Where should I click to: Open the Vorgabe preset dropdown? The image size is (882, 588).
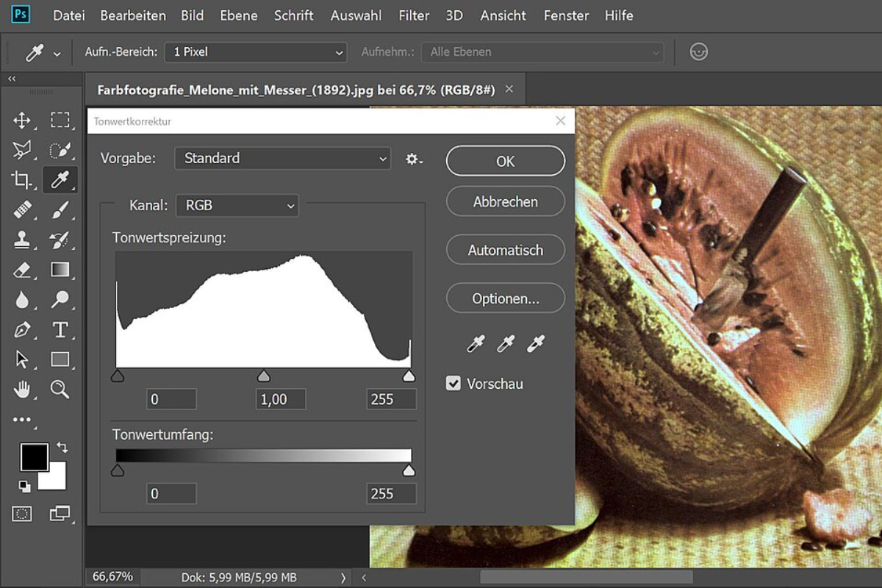(x=282, y=158)
